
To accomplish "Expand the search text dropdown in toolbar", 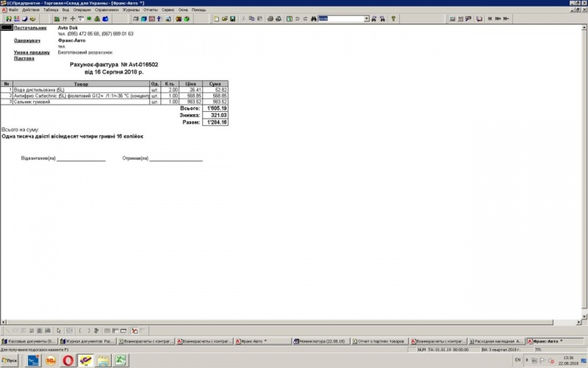I will (x=366, y=18).
